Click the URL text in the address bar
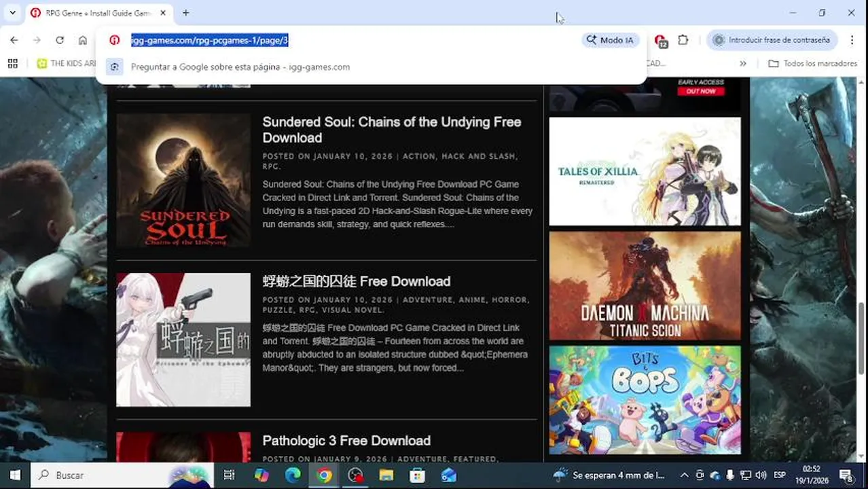This screenshot has width=868, height=489. tap(210, 40)
